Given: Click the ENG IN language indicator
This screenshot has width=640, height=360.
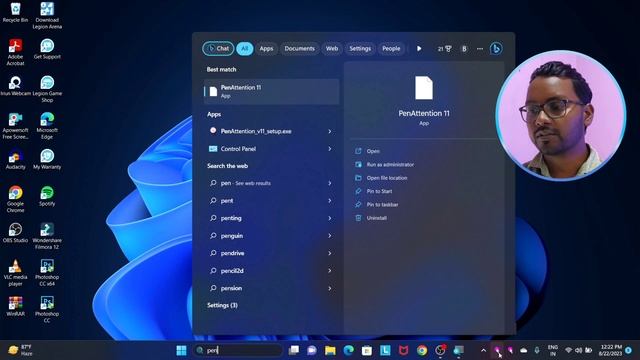Looking at the screenshot, I should click(x=553, y=350).
